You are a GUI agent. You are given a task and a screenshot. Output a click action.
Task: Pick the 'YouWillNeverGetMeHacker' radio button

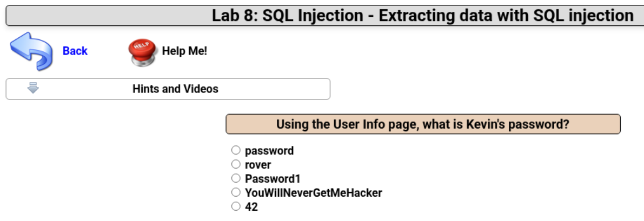tap(235, 192)
